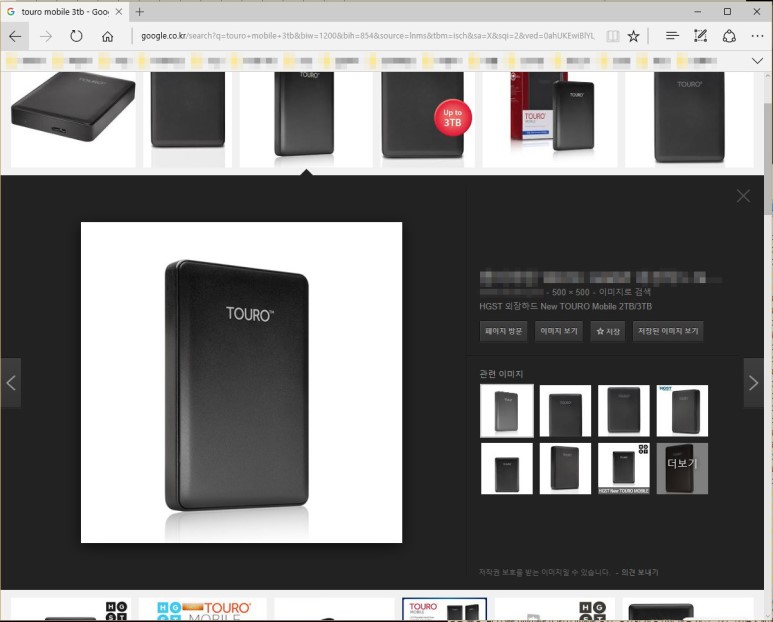Select the touro mobile 3tb tab
The height and width of the screenshot is (622, 773).
pyautogui.click(x=64, y=12)
